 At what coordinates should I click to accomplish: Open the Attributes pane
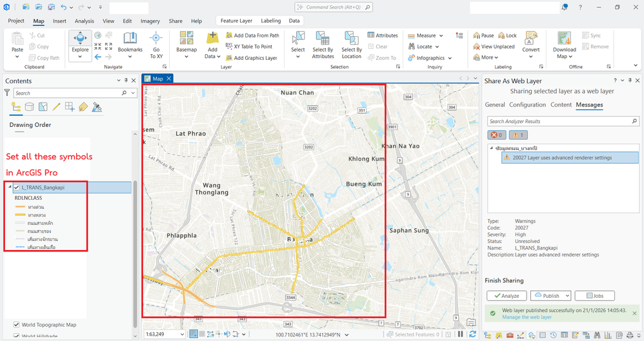383,35
